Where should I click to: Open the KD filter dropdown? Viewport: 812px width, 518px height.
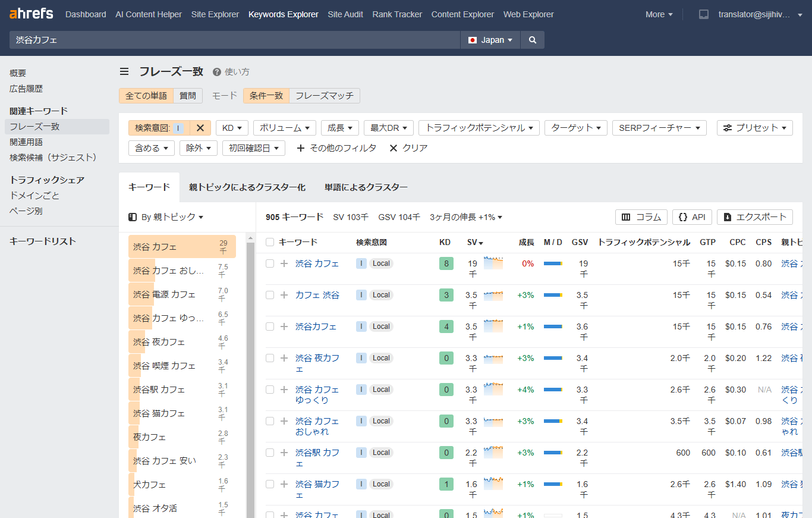[x=232, y=127]
